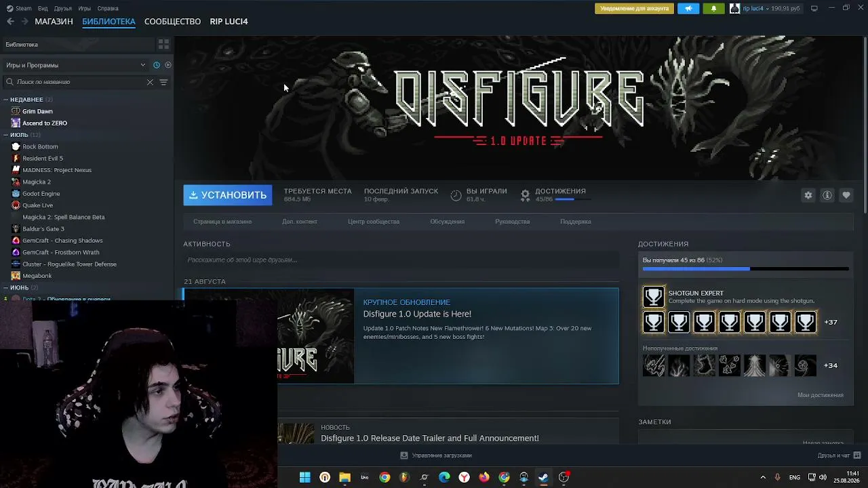Open MADNESS: Project Nexus entry
This screenshot has width=868, height=488.
point(57,170)
